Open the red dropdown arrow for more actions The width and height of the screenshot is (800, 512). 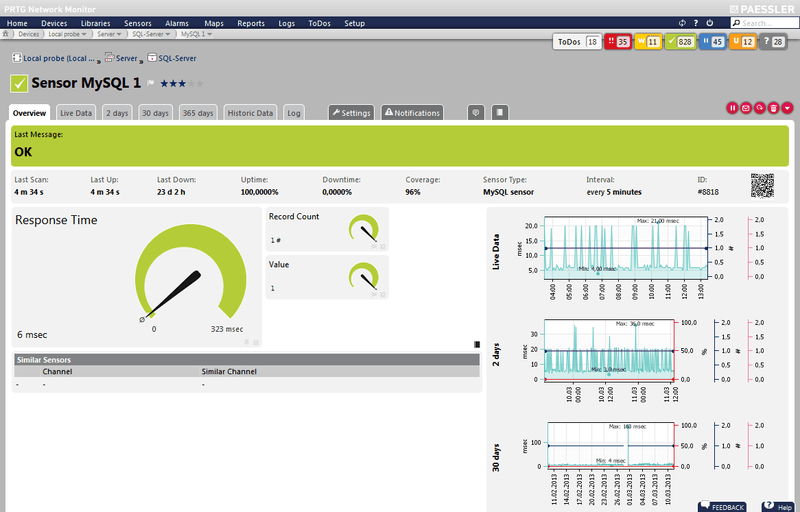point(787,108)
